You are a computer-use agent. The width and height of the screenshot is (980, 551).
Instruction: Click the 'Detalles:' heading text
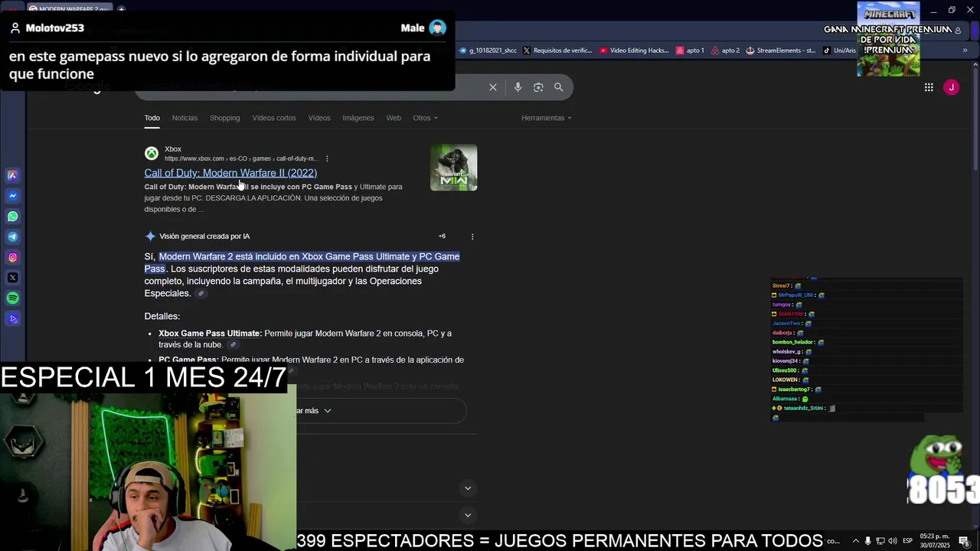click(x=162, y=317)
